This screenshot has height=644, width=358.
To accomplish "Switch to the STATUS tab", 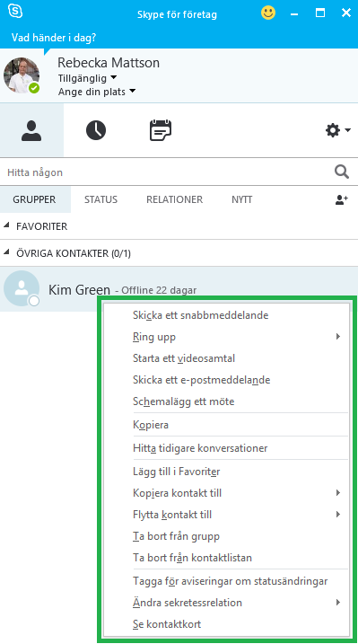I will tap(100, 199).
